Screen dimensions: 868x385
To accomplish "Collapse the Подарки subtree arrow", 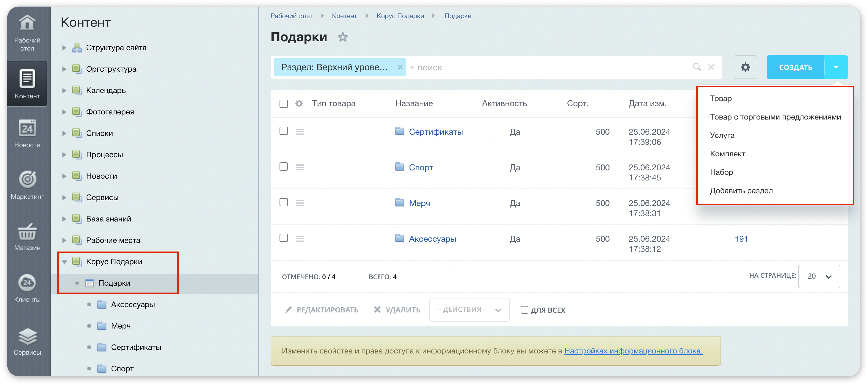I will click(x=77, y=283).
